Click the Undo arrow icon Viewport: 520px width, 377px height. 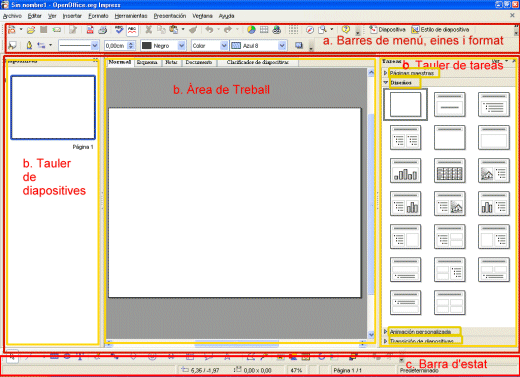(x=209, y=30)
